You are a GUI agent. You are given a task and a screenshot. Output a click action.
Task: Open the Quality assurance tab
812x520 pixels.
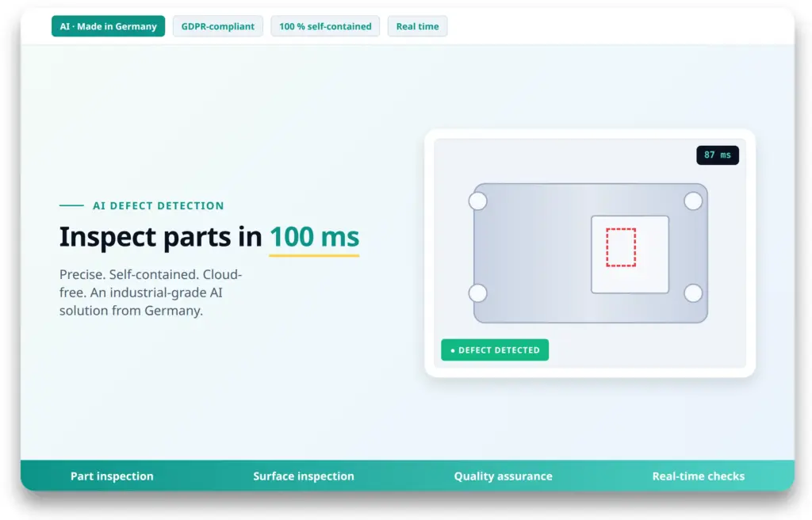point(503,476)
